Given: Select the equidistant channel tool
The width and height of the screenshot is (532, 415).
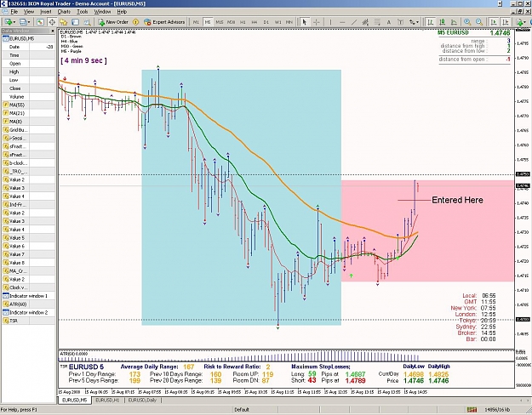Looking at the screenshot, I should click(x=365, y=22).
